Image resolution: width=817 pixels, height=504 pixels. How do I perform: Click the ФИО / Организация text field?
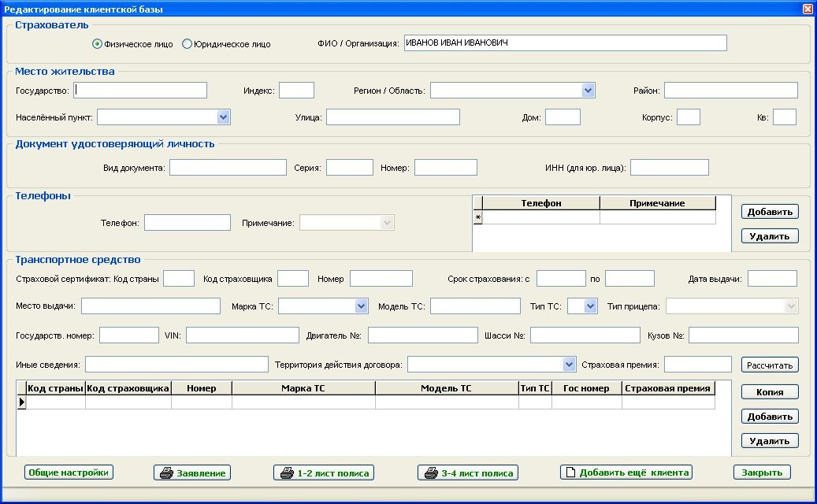(564, 43)
